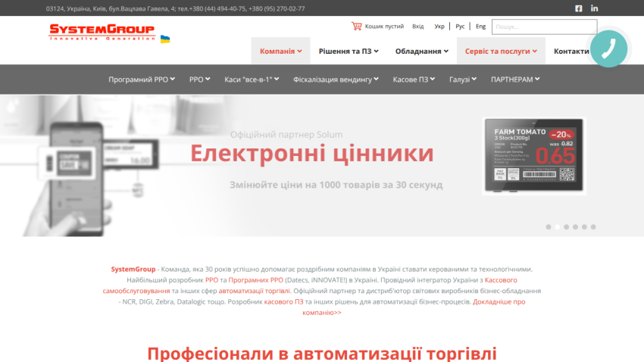The image size is (644, 362).
Task: Click the SystemGroup logo
Action: [x=102, y=32]
